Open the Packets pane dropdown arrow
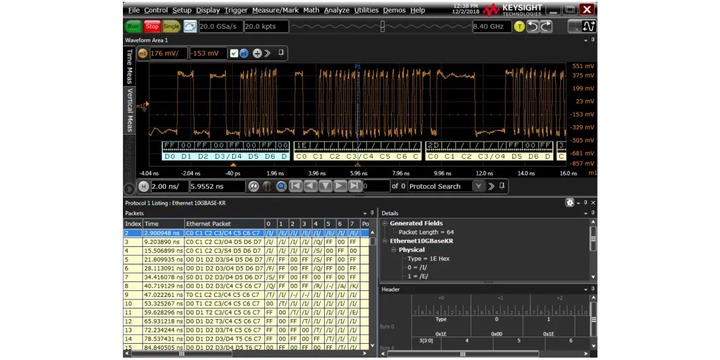Viewport: 720px width, 360px height. tap(365, 213)
